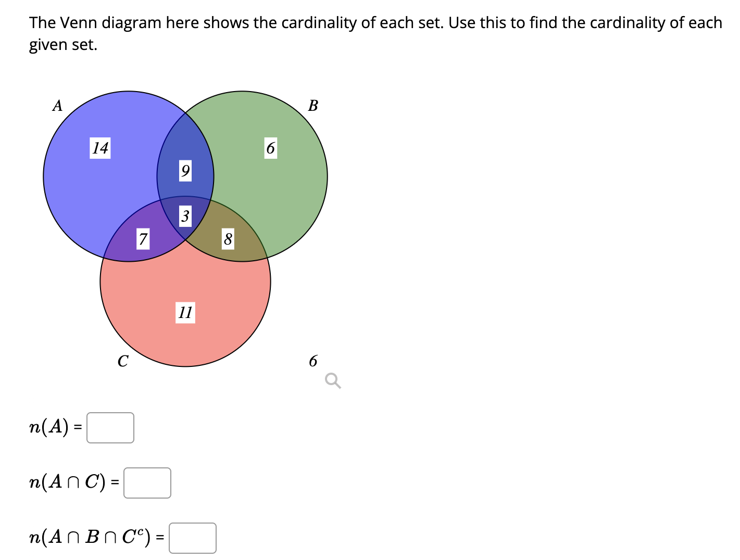Select region labeled 6 in circle B
740x560 pixels.
pyautogui.click(x=271, y=149)
